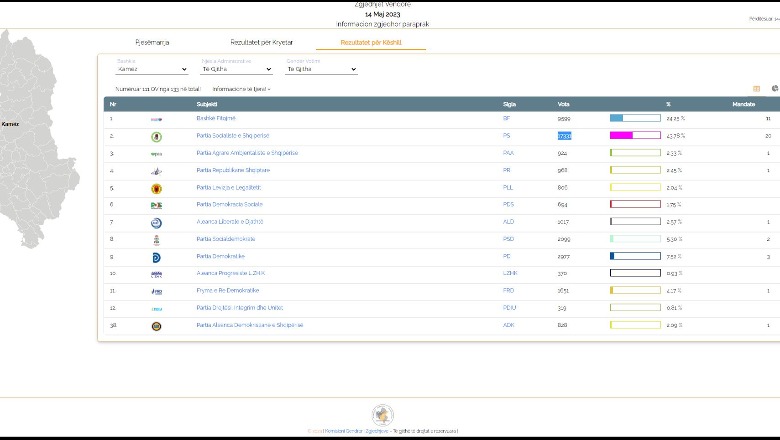Open the table view icon above results
This screenshot has width=780, height=440.
[x=757, y=88]
